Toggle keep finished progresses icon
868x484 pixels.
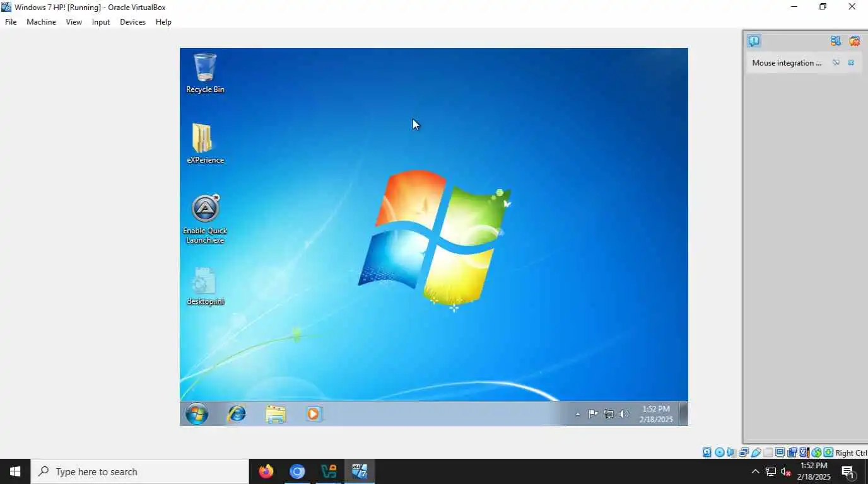836,41
